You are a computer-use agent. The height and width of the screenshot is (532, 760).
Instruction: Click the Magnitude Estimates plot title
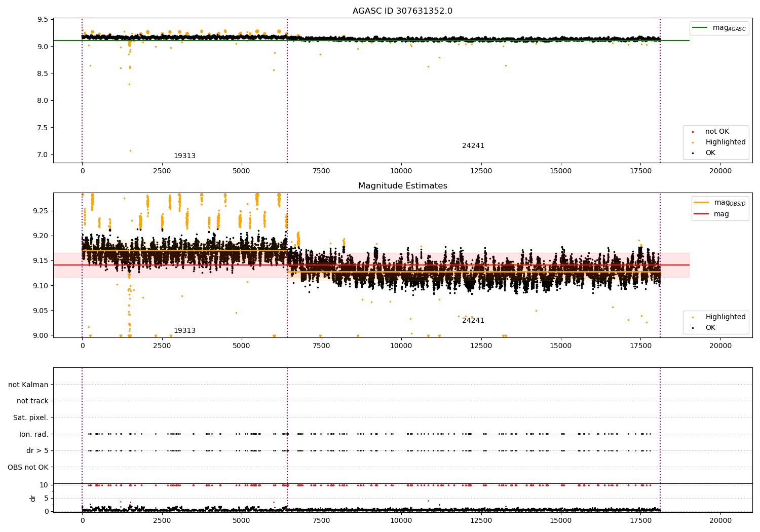[402, 186]
